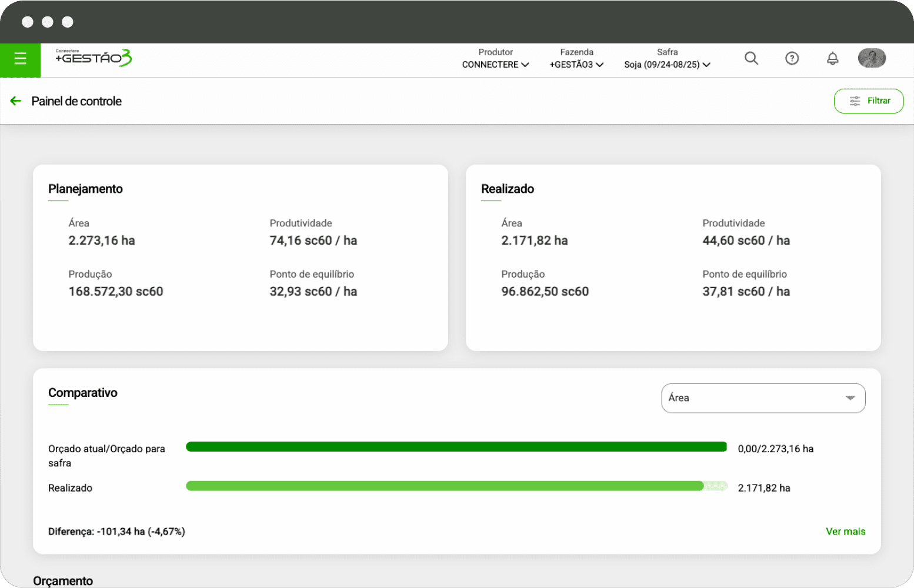Open the hamburger navigation menu
The height and width of the screenshot is (588, 914).
pos(20,59)
